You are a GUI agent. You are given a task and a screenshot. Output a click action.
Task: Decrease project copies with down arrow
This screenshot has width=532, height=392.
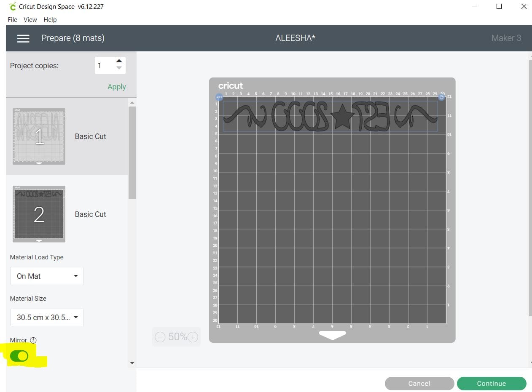119,68
